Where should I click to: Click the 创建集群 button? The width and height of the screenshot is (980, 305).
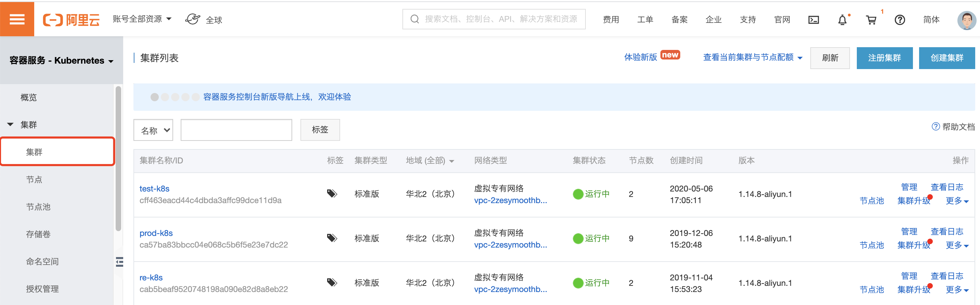point(946,58)
